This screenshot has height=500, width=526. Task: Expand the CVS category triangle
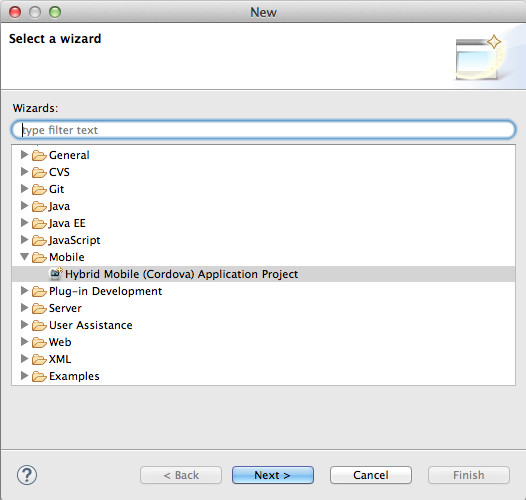(24, 171)
